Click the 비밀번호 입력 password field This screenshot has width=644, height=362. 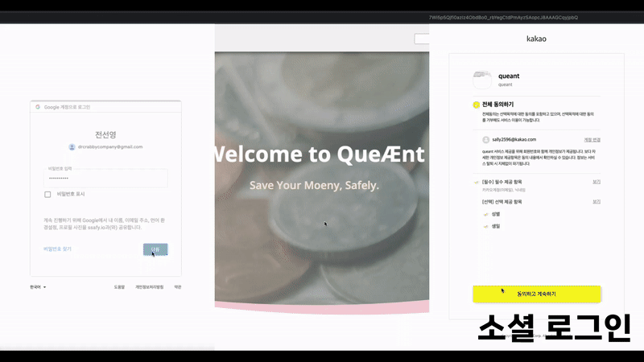pyautogui.click(x=105, y=179)
